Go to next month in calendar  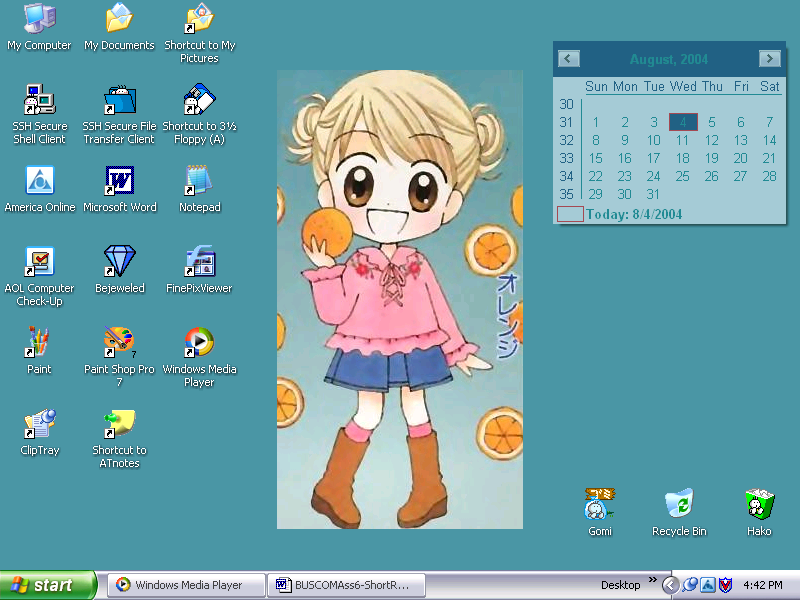[769, 59]
